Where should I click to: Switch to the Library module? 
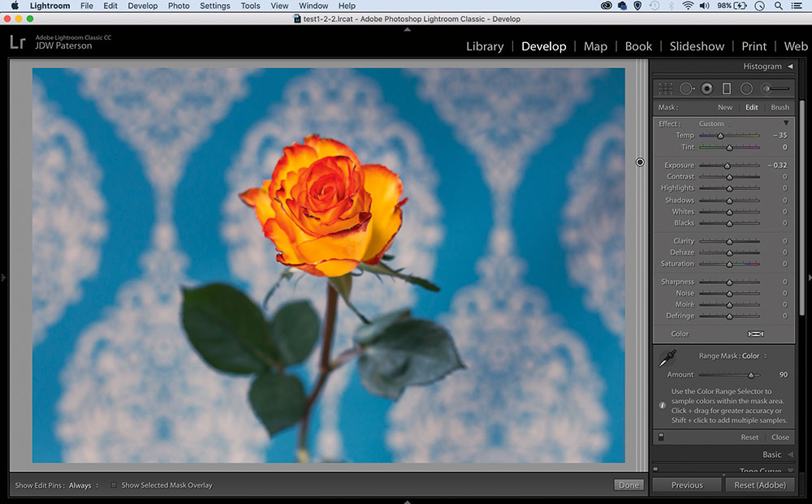(485, 46)
